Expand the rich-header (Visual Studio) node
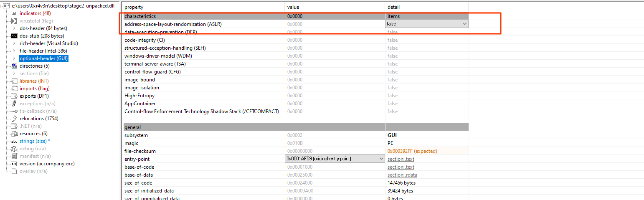The image size is (644, 200). point(14,43)
